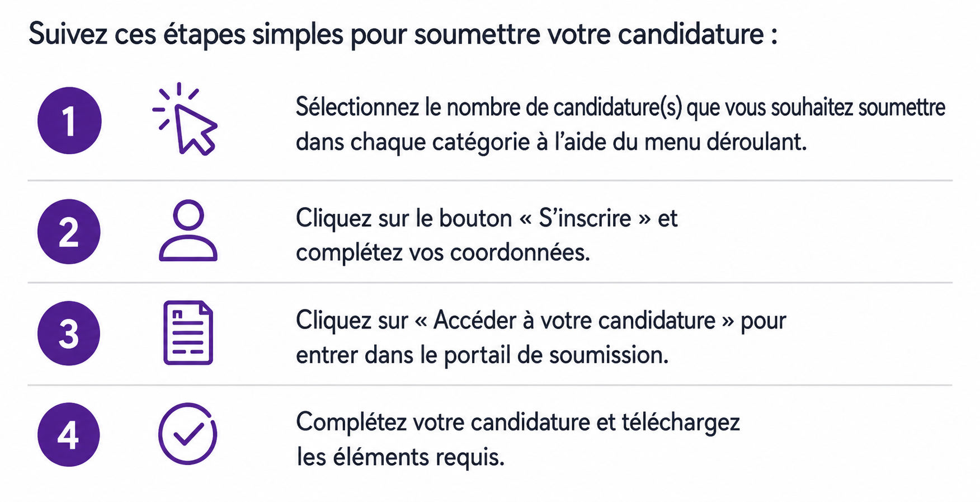Click the purple number 3 circle
The height and width of the screenshot is (502, 980).
click(x=69, y=334)
